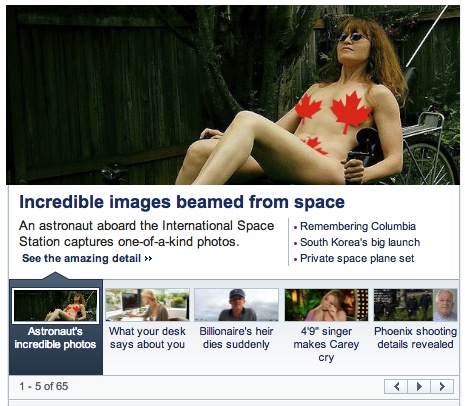Click the 'What your desk says about you' caption
465x406 pixels.
pos(147,338)
